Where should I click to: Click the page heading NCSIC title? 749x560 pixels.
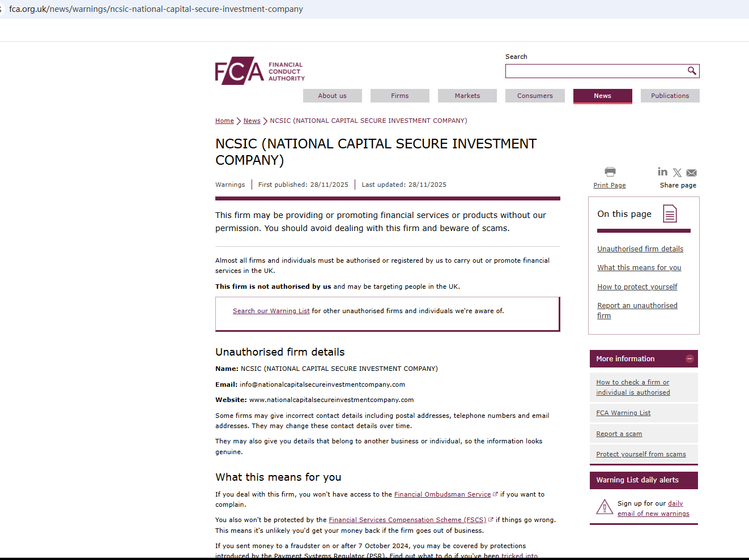[x=376, y=152]
